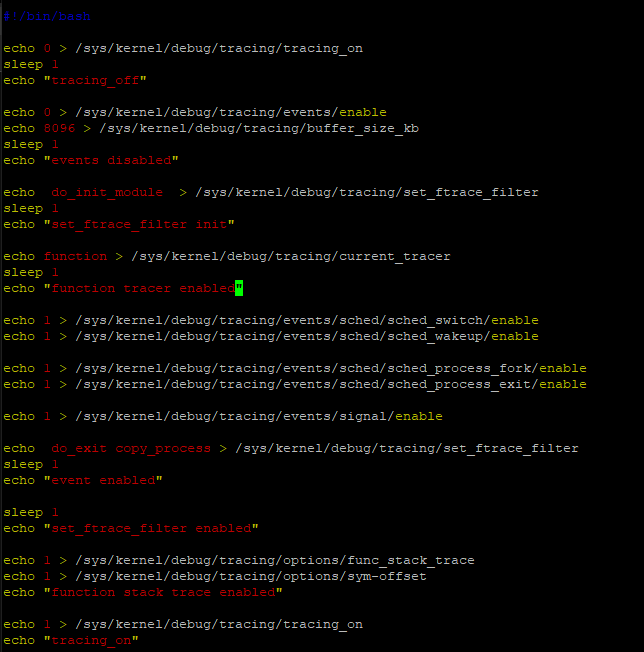The width and height of the screenshot is (644, 652).
Task: Click the options/func_stack_trace line
Action: point(239,561)
